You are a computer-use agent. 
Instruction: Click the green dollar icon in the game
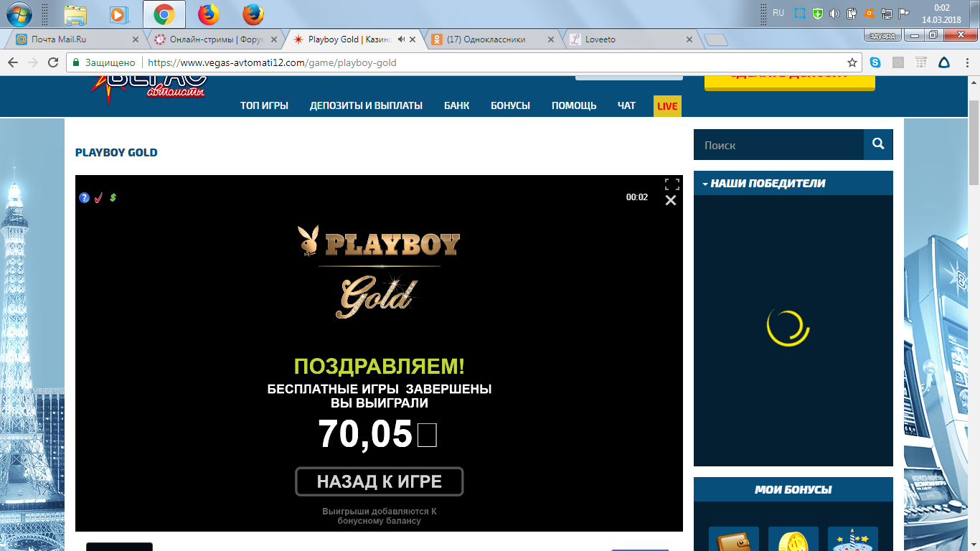(x=113, y=197)
